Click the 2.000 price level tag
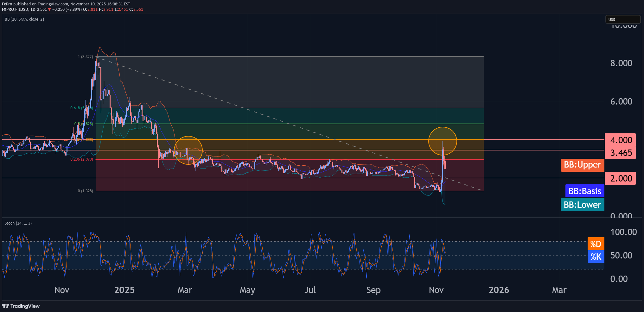The height and width of the screenshot is (312, 644). point(620,179)
